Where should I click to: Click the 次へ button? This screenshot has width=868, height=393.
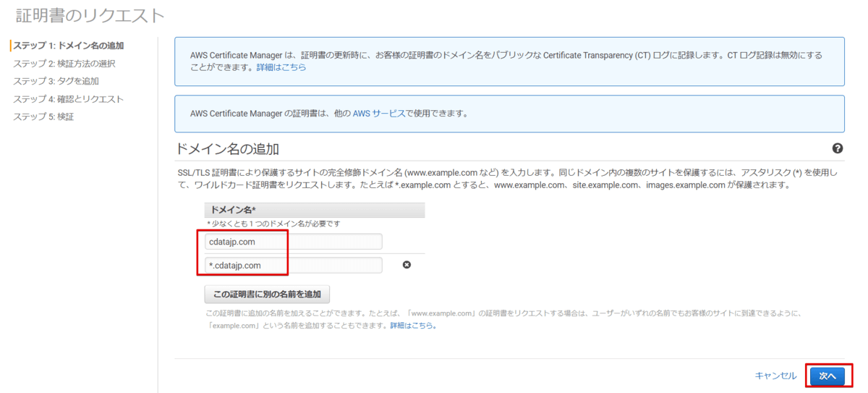coord(827,376)
